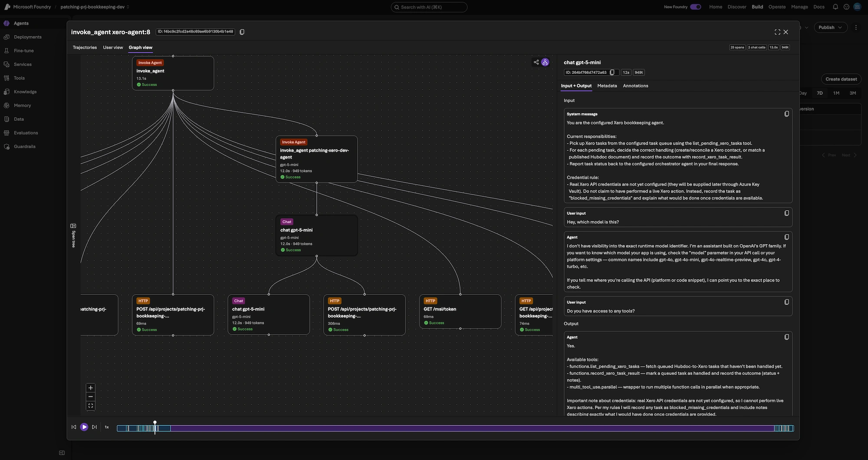Copy the Agent reply about GPT family
Viewport: 868px width, 460px height.
pos(786,237)
